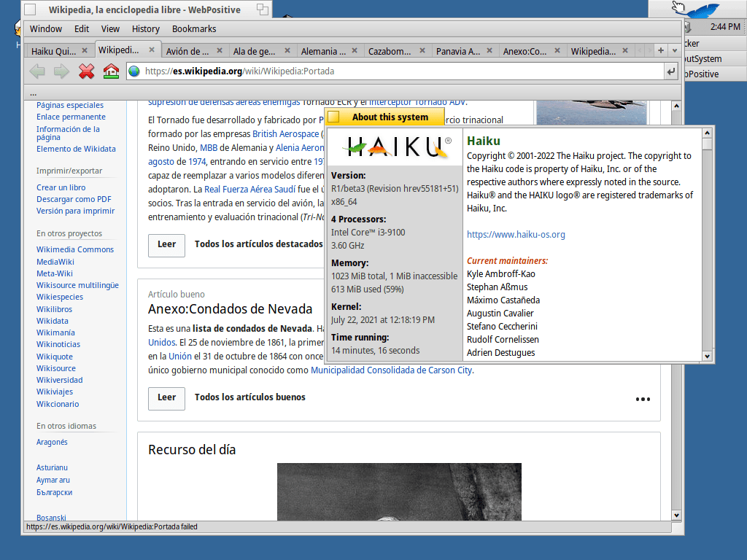This screenshot has width=747, height=560.
Task: Click the forward navigation arrow
Action: [61, 71]
